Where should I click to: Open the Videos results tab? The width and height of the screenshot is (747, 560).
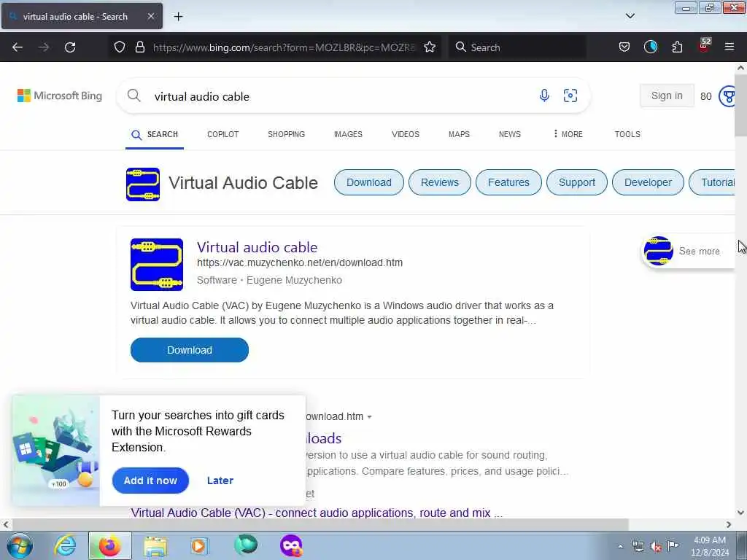(x=406, y=134)
